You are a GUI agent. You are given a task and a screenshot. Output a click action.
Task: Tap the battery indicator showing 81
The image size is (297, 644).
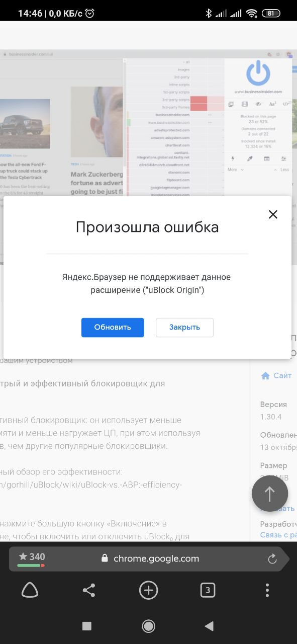tap(271, 14)
